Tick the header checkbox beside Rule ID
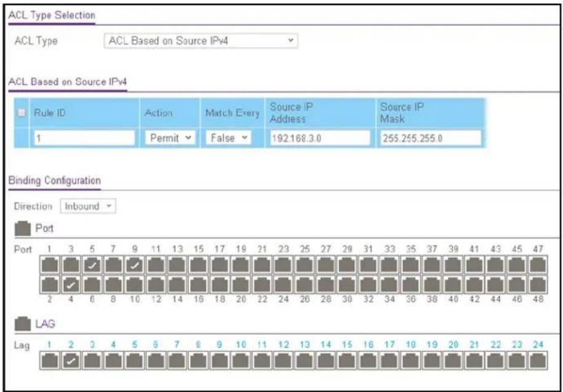563x392 pixels. pos(22,113)
